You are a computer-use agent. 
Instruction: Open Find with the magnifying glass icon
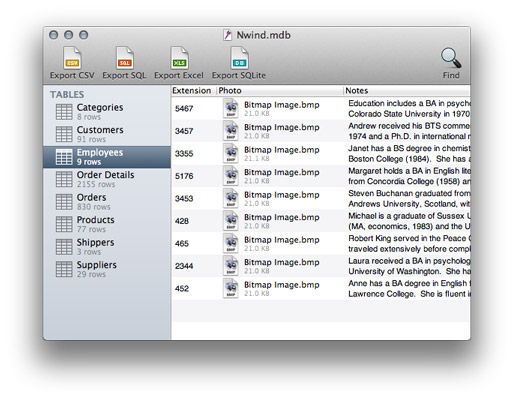[451, 58]
